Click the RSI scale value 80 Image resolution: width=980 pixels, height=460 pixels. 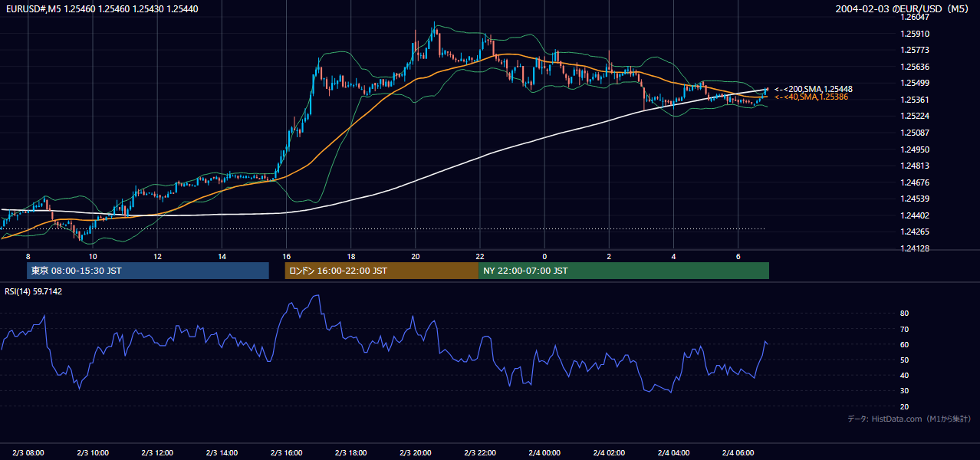coord(904,314)
